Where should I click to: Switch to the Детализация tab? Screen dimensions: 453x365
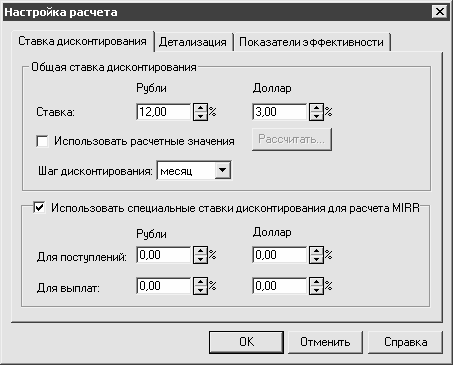pos(193,42)
